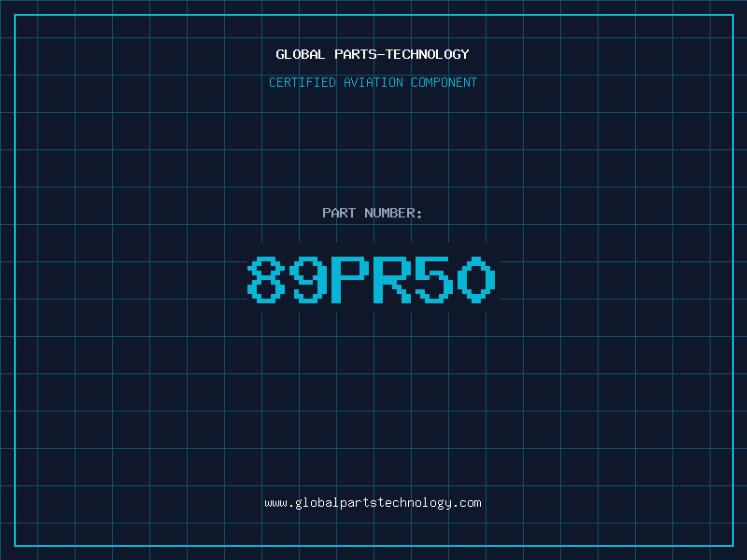Viewport: 747px width, 560px height.
Task: Select the part number 89PR50
Action: [x=372, y=279]
